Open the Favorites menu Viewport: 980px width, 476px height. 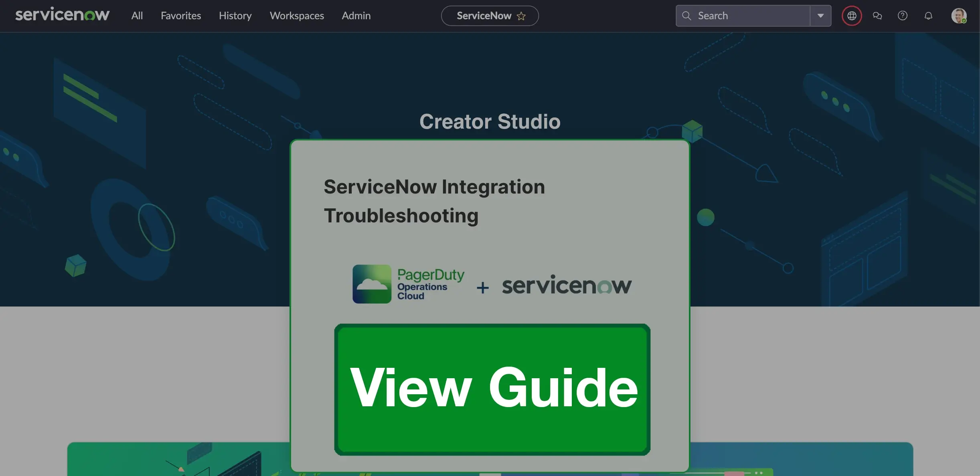point(181,16)
